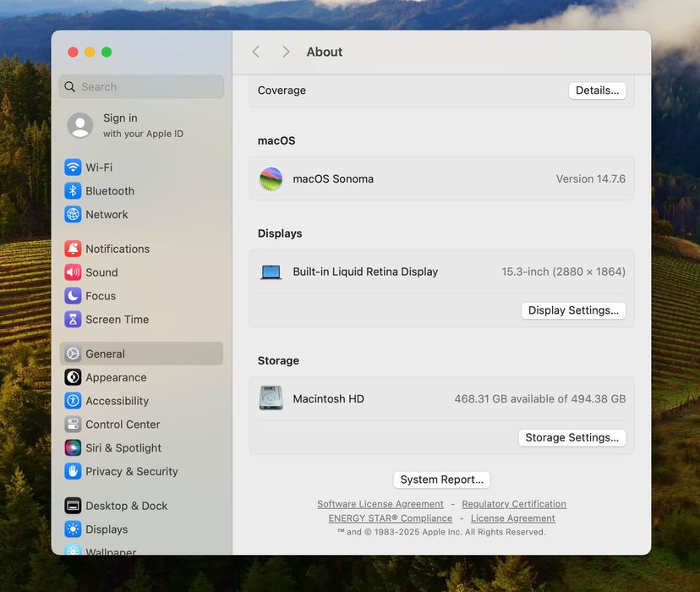This screenshot has height=592, width=700.
Task: Click the Focus moon icon
Action: (73, 296)
